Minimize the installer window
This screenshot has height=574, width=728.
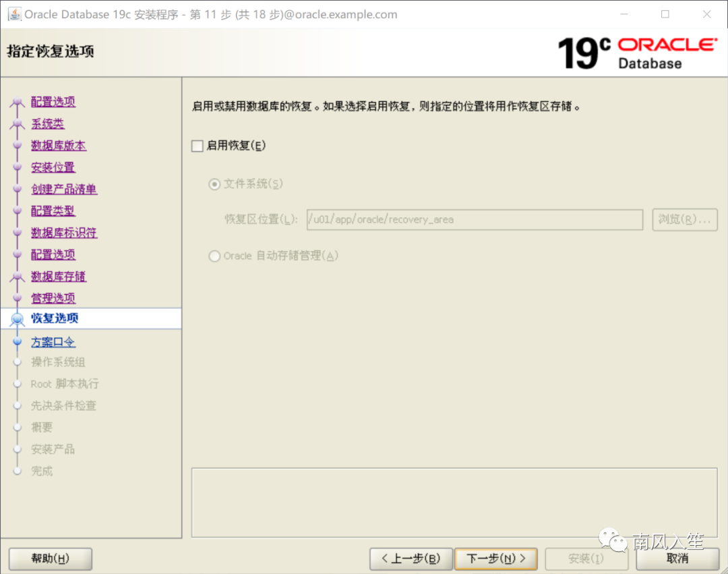(624, 14)
